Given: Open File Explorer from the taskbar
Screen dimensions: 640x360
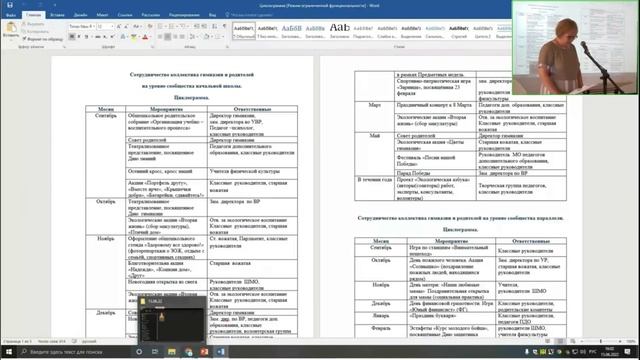Looking at the screenshot, I should (171, 351).
